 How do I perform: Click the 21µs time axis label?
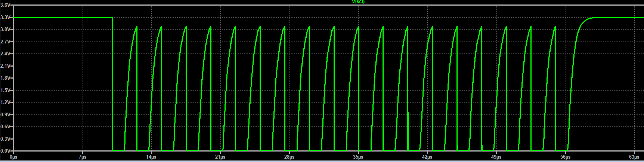click(x=220, y=157)
